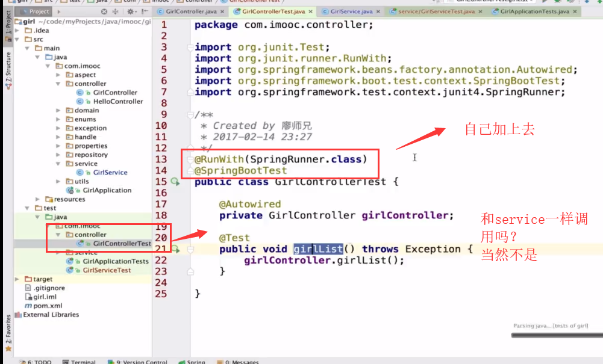Click the Scroll from Source target icon
Screen dimensions: 603x364
[104, 11]
